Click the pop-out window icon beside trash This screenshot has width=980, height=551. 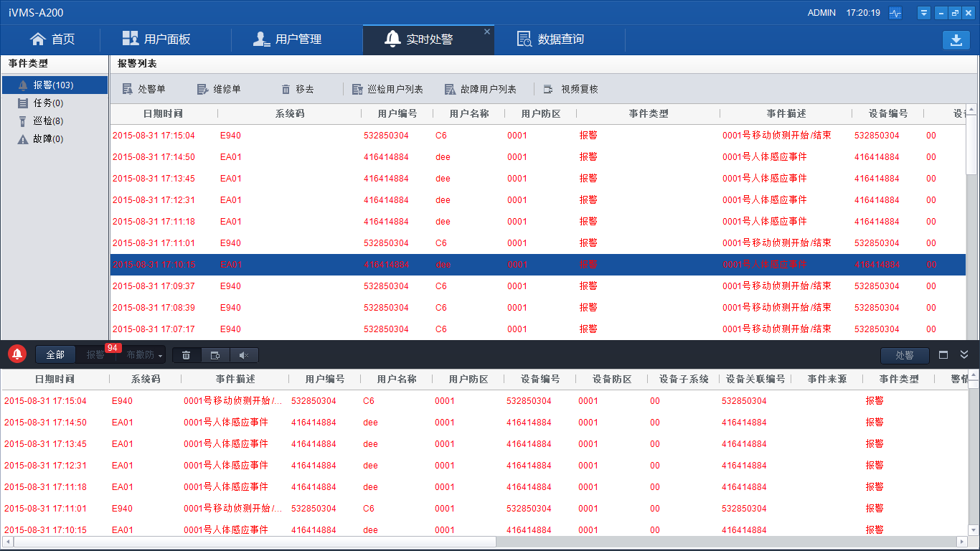point(215,355)
